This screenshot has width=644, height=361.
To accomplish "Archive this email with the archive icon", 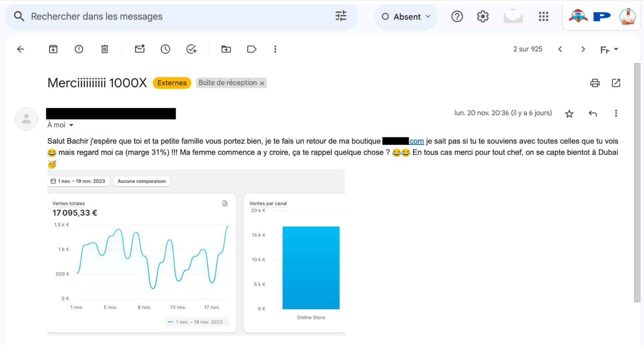I will (53, 49).
